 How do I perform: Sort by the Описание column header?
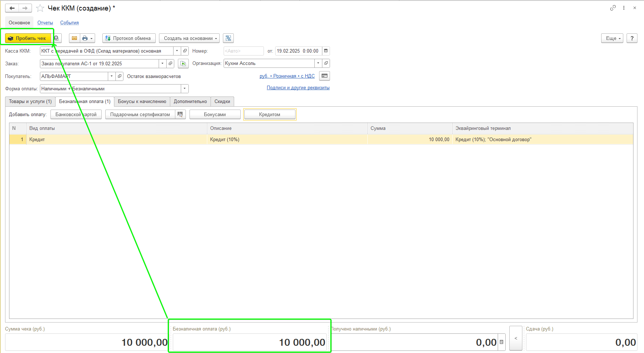287,128
